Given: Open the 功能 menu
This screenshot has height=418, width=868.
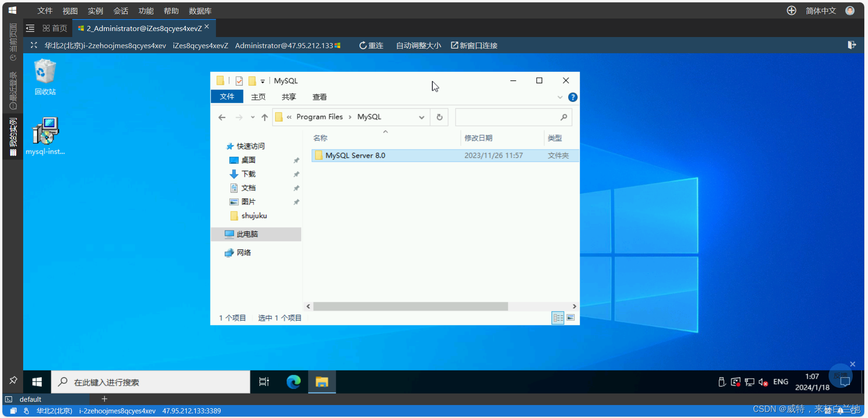Looking at the screenshot, I should (146, 11).
